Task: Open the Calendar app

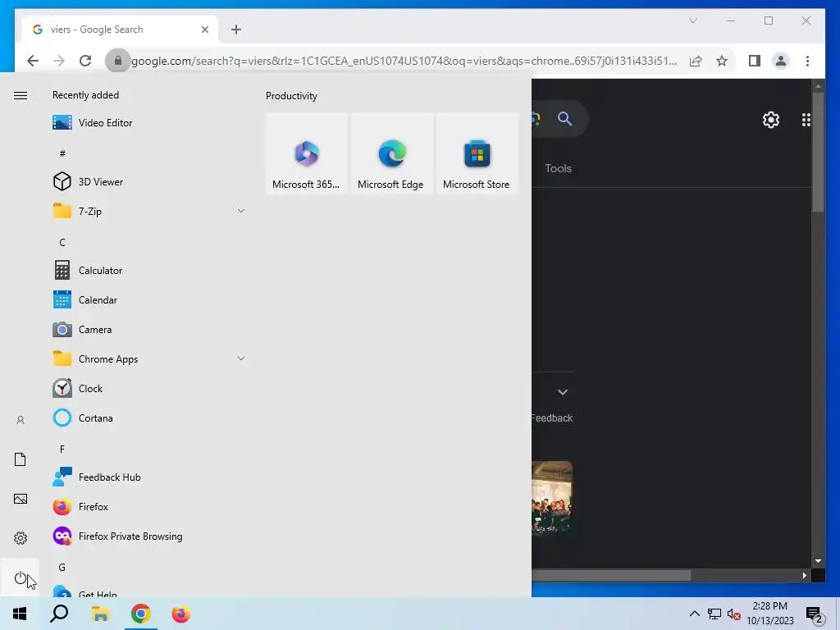Action: pyautogui.click(x=149, y=300)
